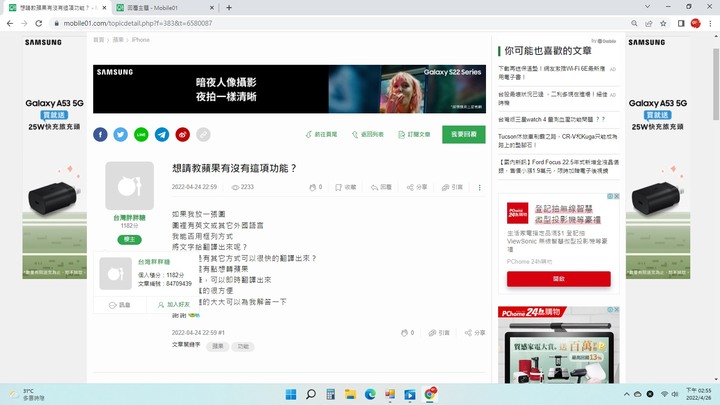
Task: Open 台灣胖胖糖 name in popup card
Action: pyautogui.click(x=154, y=262)
